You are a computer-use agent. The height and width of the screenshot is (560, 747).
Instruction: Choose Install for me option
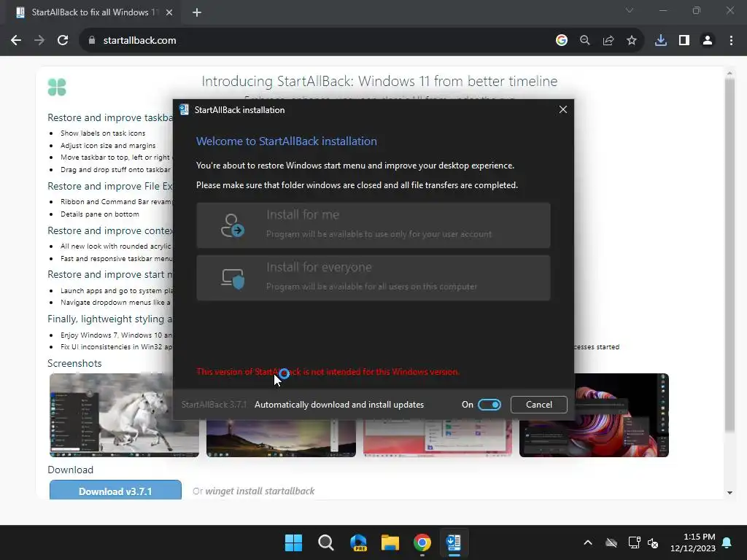coord(373,225)
